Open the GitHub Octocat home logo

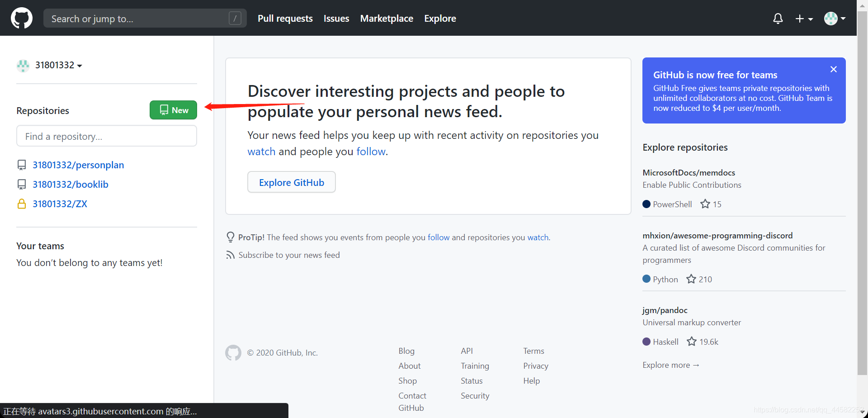point(22,18)
